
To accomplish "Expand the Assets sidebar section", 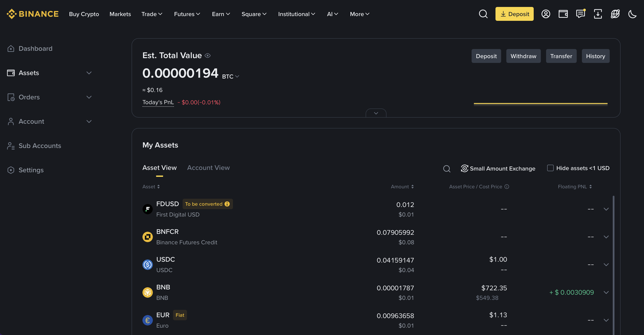I will pyautogui.click(x=89, y=73).
